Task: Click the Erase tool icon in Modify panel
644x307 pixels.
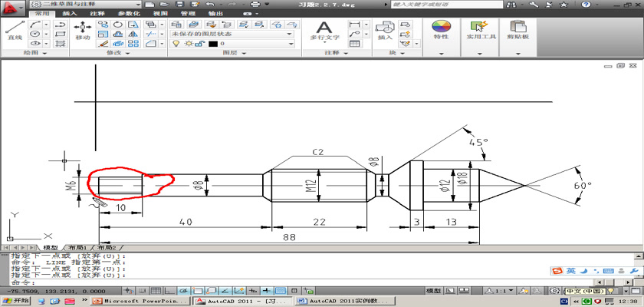Action: (103, 43)
